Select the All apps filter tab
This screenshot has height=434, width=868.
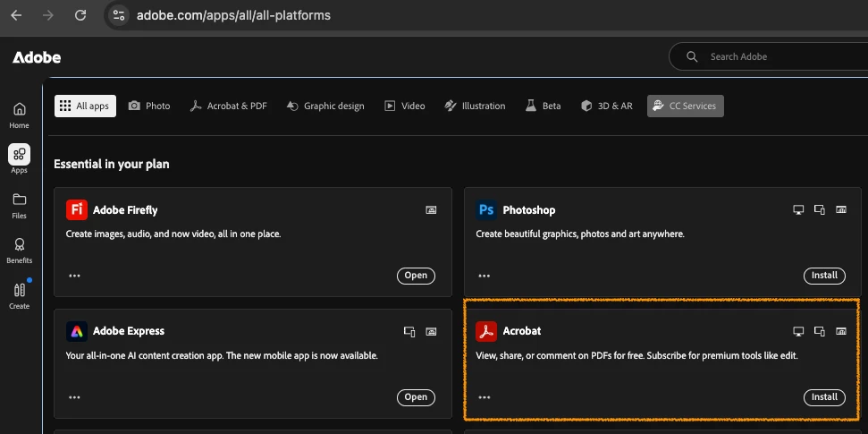tap(85, 106)
